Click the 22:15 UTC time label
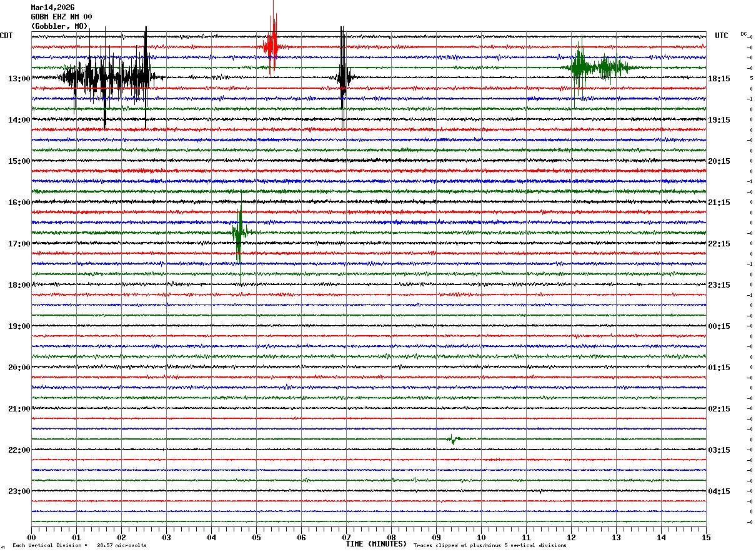Image resolution: width=756 pixels, height=554 pixels. [719, 243]
